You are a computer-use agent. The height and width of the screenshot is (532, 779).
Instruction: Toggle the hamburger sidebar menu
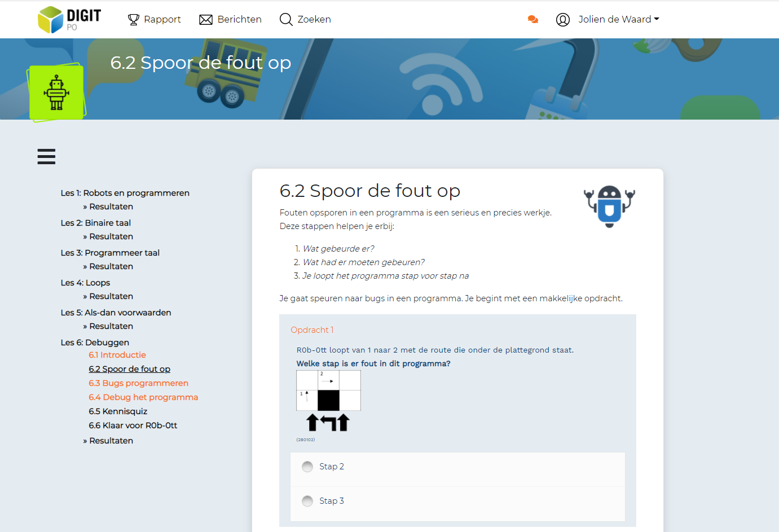(x=46, y=156)
